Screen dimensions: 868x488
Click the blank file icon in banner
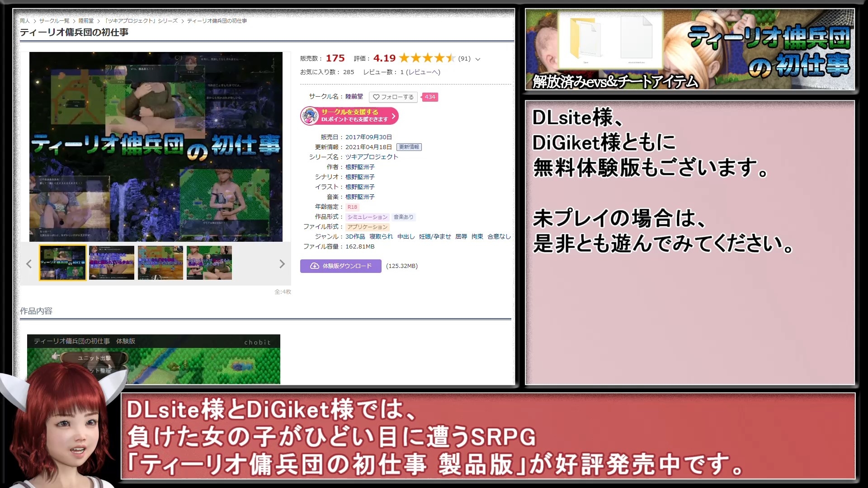(637, 38)
